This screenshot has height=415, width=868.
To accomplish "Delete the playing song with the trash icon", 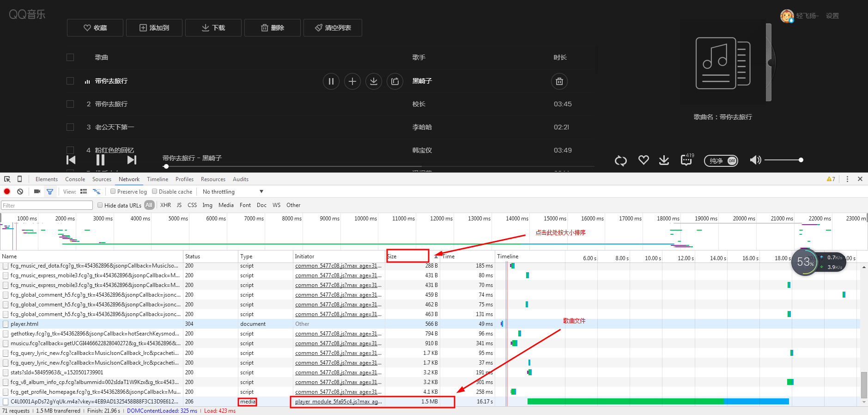I will (x=559, y=81).
